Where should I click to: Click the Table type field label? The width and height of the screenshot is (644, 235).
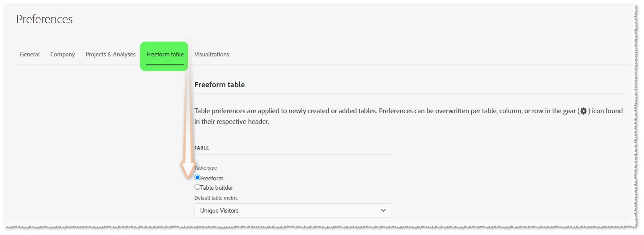tap(206, 168)
